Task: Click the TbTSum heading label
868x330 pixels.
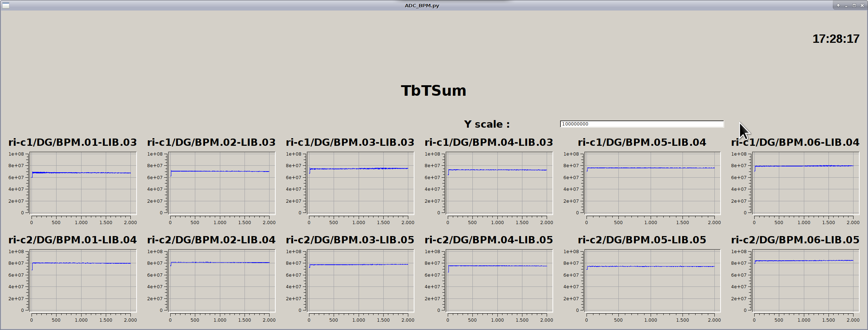Action: (x=433, y=91)
